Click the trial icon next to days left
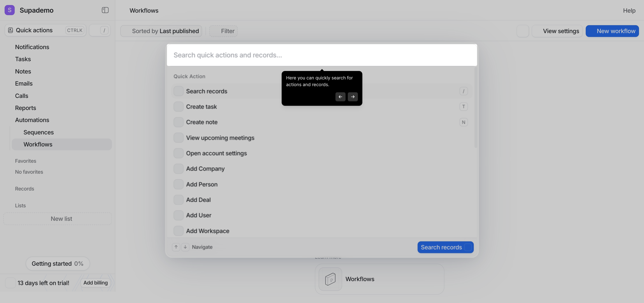 click(x=10, y=283)
